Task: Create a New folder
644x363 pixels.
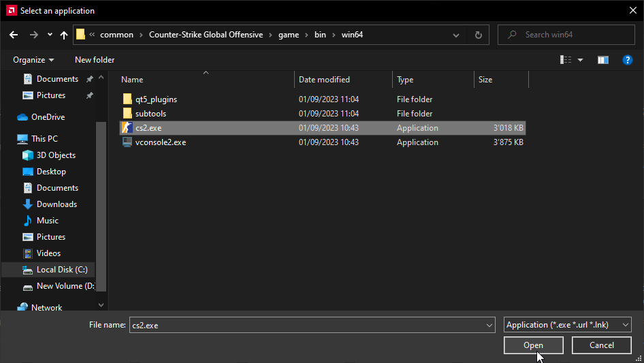Action: tap(95, 60)
